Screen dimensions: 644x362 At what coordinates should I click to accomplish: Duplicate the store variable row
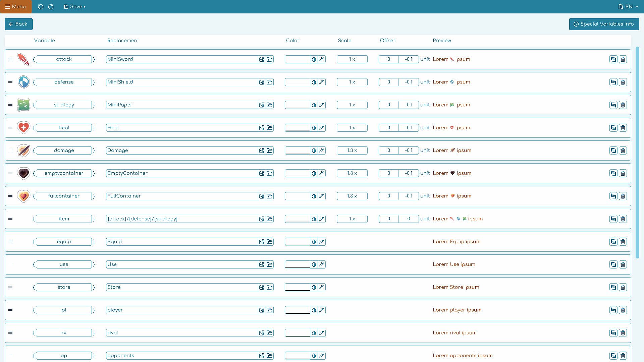coord(613,287)
